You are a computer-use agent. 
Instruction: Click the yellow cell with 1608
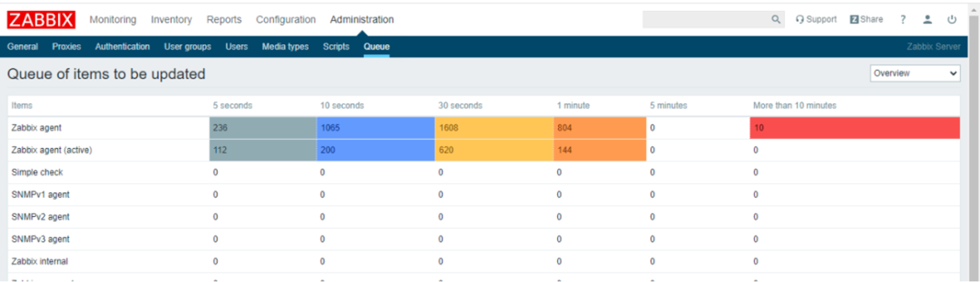click(x=494, y=128)
